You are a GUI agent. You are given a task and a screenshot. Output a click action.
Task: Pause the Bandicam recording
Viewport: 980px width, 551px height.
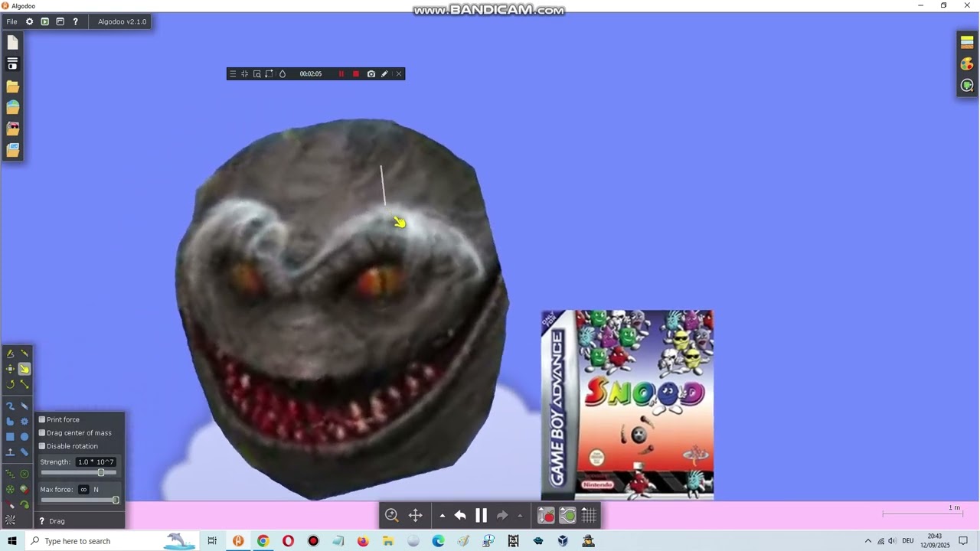pos(341,73)
